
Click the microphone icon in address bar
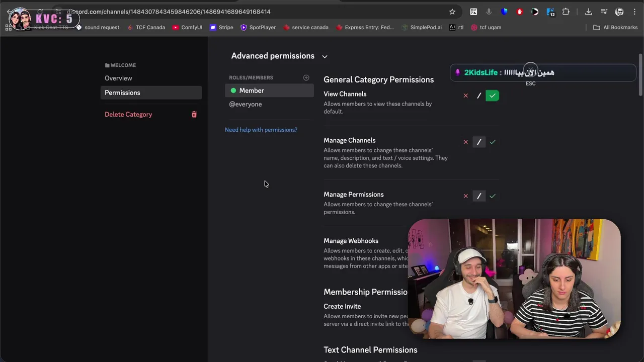[489, 12]
